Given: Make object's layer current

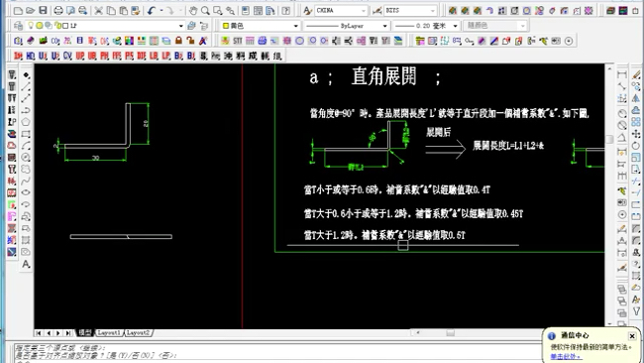Looking at the screenshot, I should pyautogui.click(x=191, y=26).
